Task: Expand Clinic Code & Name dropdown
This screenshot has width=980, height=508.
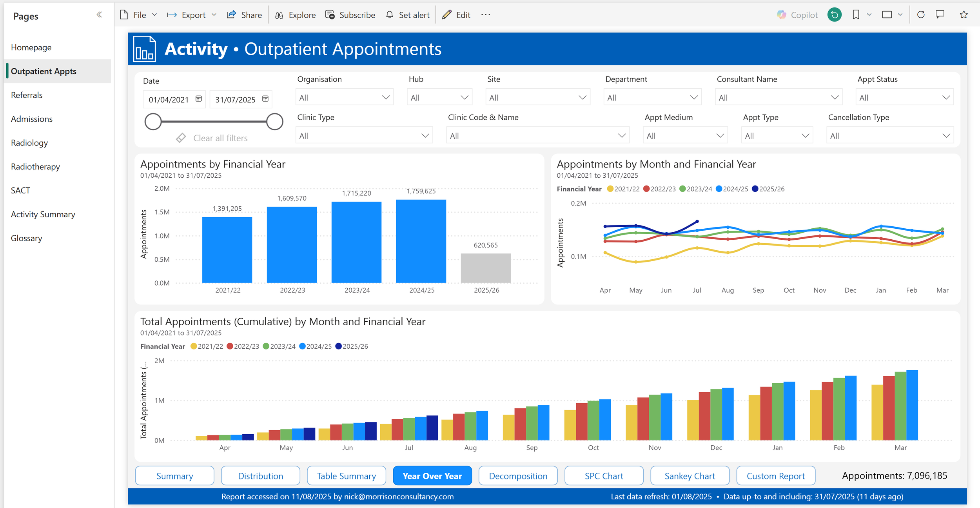Action: coord(537,136)
